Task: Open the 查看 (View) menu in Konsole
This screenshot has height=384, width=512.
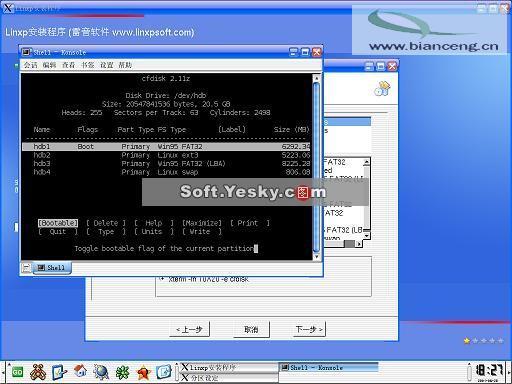Action: point(69,65)
